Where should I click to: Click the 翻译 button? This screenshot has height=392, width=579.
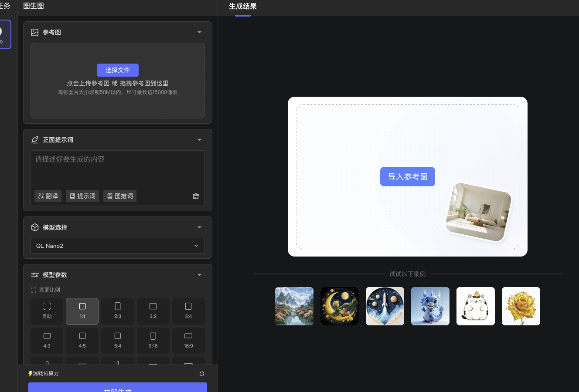(48, 196)
